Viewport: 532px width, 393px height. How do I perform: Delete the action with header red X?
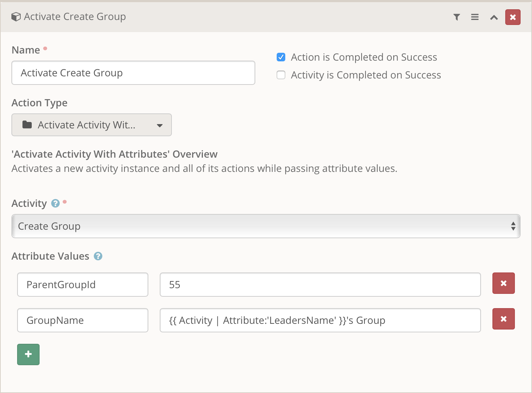pos(512,17)
